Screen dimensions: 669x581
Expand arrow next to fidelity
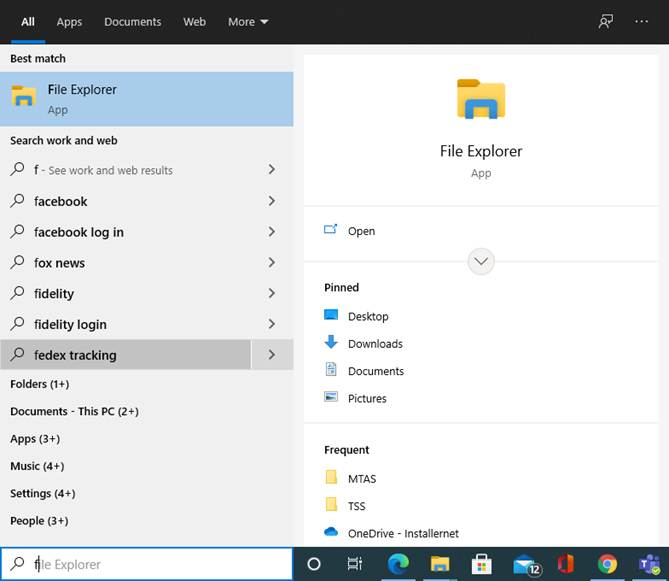coord(272,293)
